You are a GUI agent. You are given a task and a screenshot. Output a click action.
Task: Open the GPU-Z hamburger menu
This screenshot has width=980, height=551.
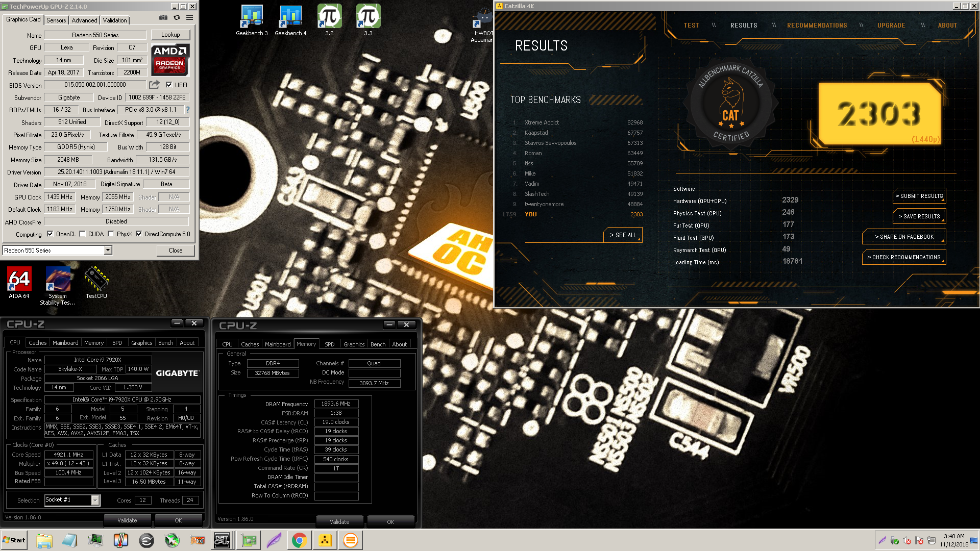pos(189,17)
